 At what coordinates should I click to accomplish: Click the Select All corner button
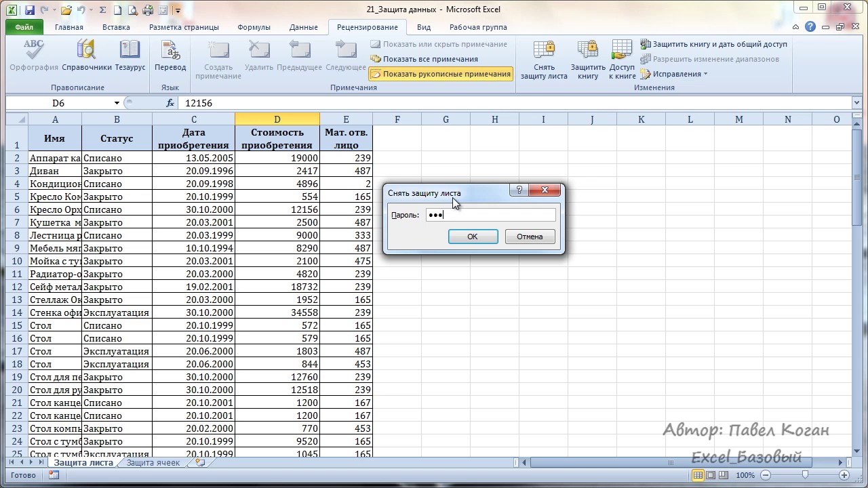coord(17,119)
